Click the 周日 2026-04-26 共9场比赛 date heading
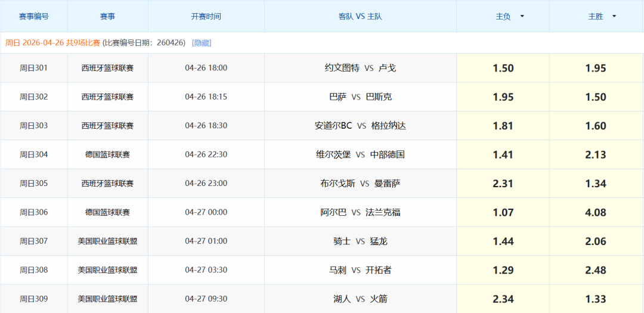Viewport: 644px width, 313px height. tap(52, 43)
